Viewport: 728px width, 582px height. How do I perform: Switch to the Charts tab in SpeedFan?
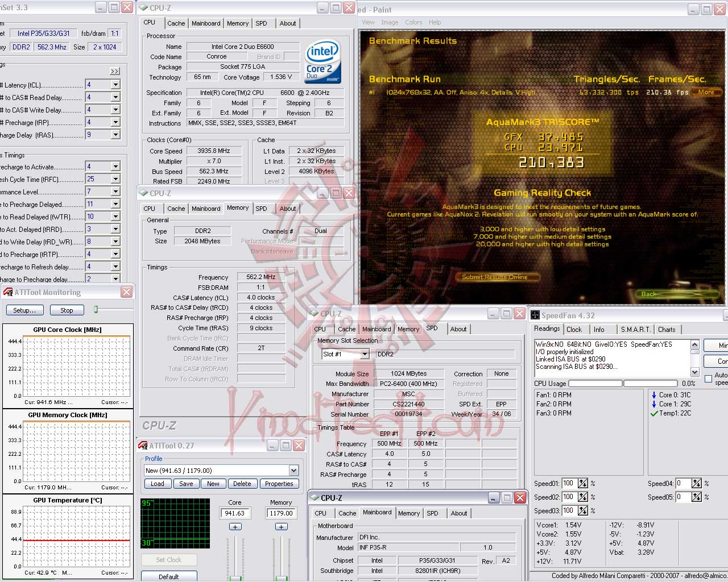(667, 330)
